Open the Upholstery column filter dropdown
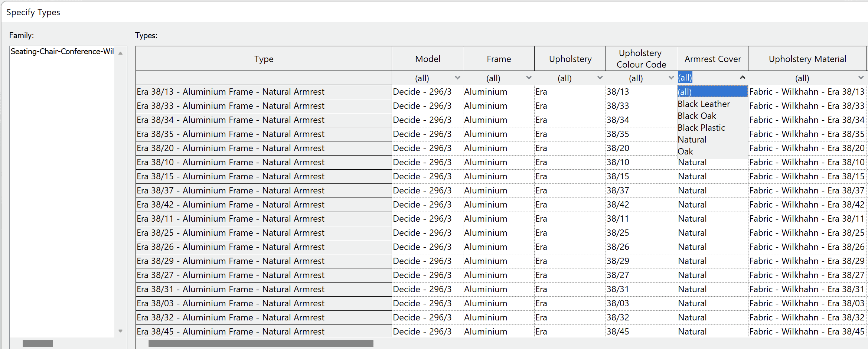 pos(600,78)
